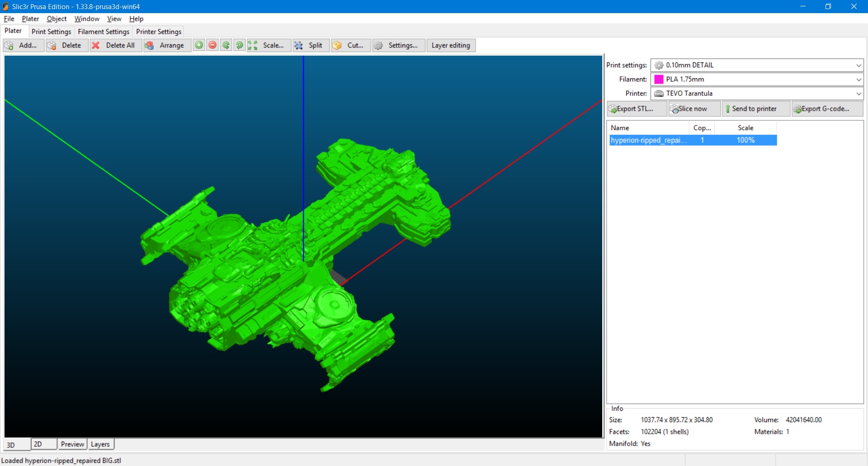Expand the Print settings preset dropdown
Screen dimensions: 868x466
click(x=859, y=65)
